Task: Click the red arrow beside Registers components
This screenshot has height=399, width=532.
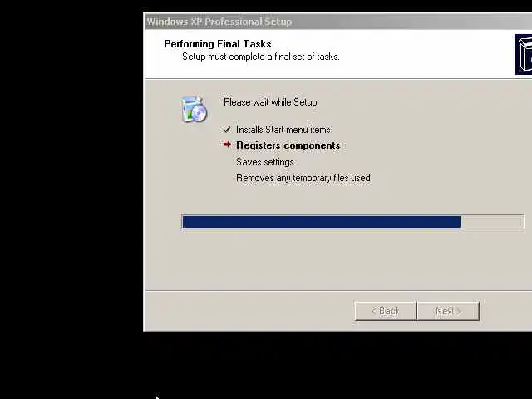Action: click(227, 145)
